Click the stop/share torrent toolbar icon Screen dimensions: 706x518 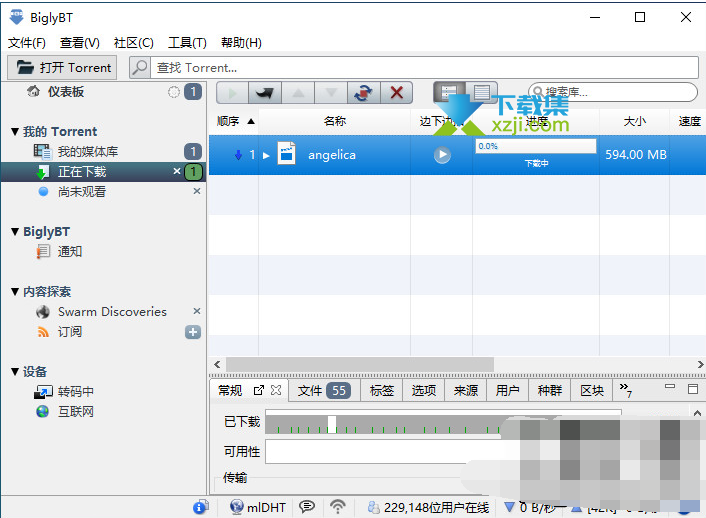pyautogui.click(x=265, y=93)
